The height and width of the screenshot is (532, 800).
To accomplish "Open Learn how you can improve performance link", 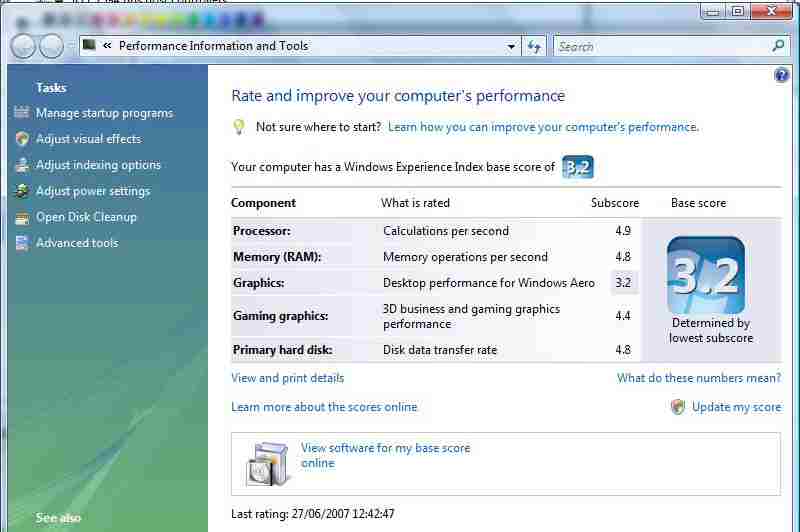I will [x=543, y=127].
